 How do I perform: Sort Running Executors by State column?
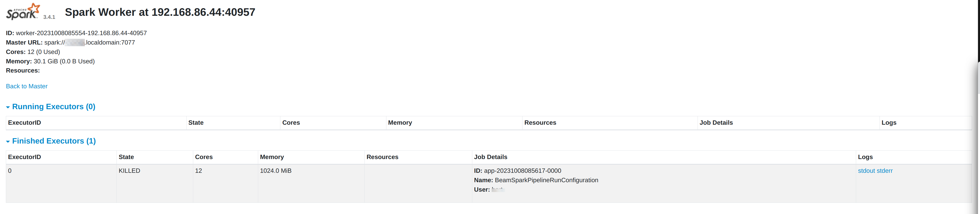pyautogui.click(x=195, y=123)
